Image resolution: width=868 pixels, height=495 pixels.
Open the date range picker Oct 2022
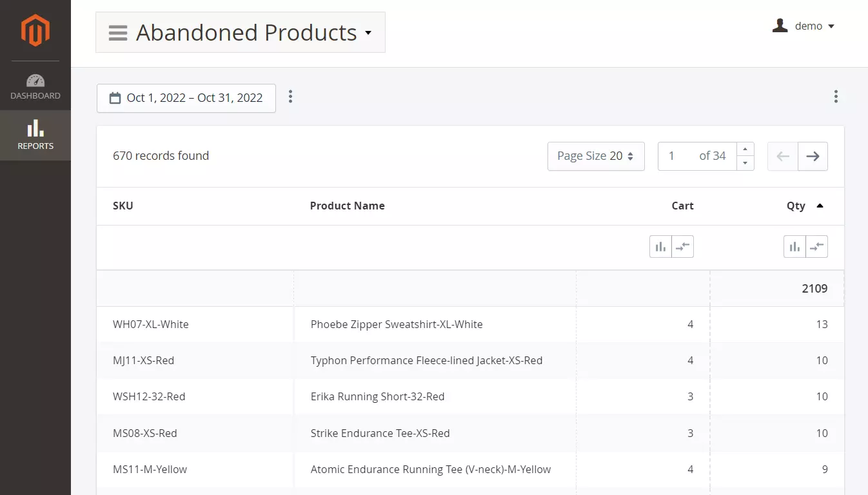[186, 98]
